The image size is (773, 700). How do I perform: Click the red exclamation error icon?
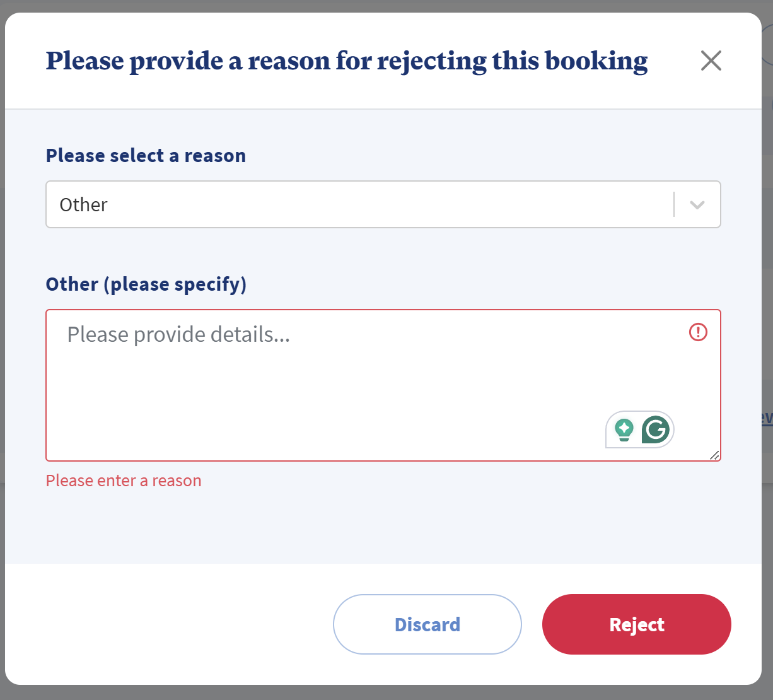pos(698,332)
